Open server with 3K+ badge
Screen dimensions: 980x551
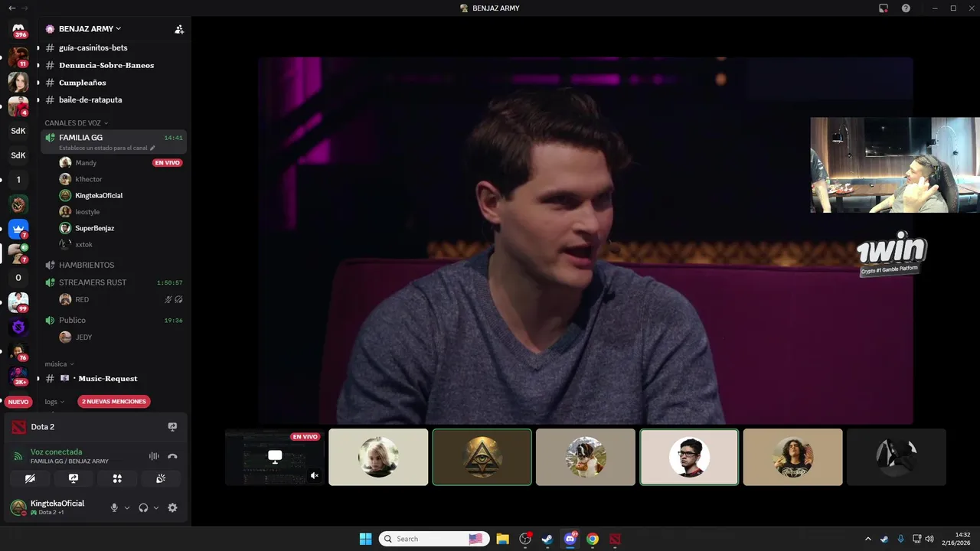click(18, 376)
